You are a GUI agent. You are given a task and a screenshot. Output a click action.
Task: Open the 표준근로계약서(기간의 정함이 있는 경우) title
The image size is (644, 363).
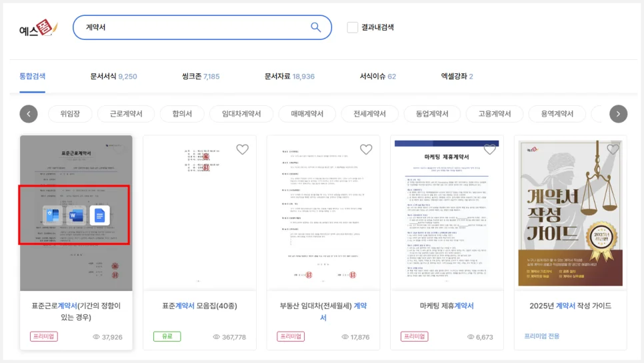76,311
